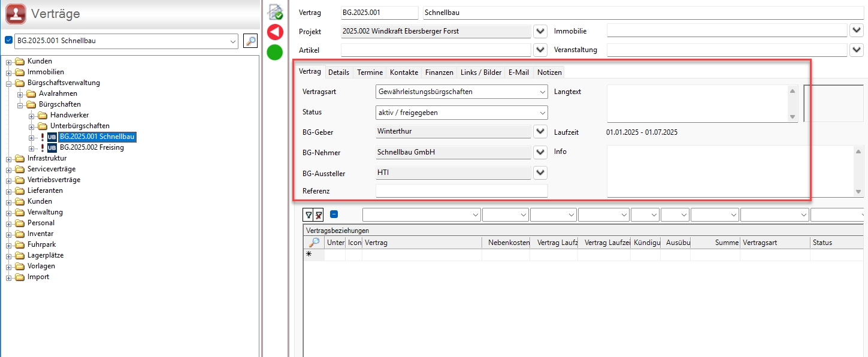Screen dimensions: 868x357
Task: Open the BG-Aussteller HTI dropdown arrow
Action: tap(540, 173)
